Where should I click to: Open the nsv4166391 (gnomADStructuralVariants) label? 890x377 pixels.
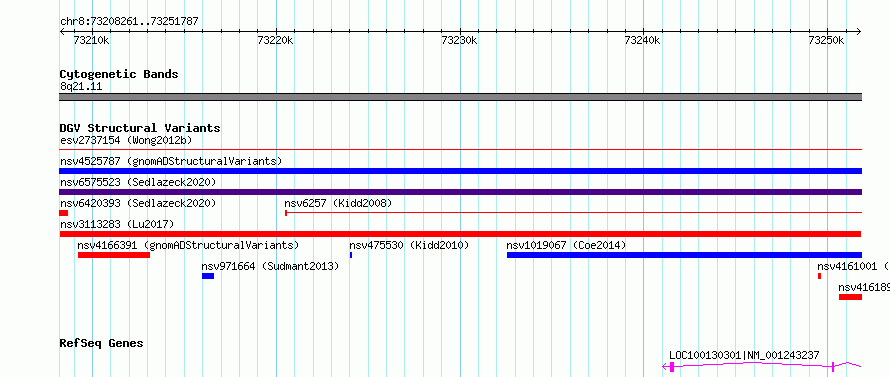coord(188,245)
